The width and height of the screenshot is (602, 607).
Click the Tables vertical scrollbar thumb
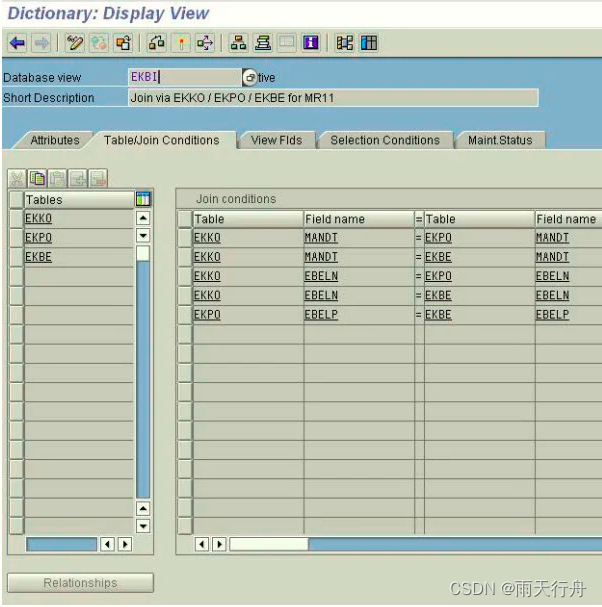pos(143,254)
